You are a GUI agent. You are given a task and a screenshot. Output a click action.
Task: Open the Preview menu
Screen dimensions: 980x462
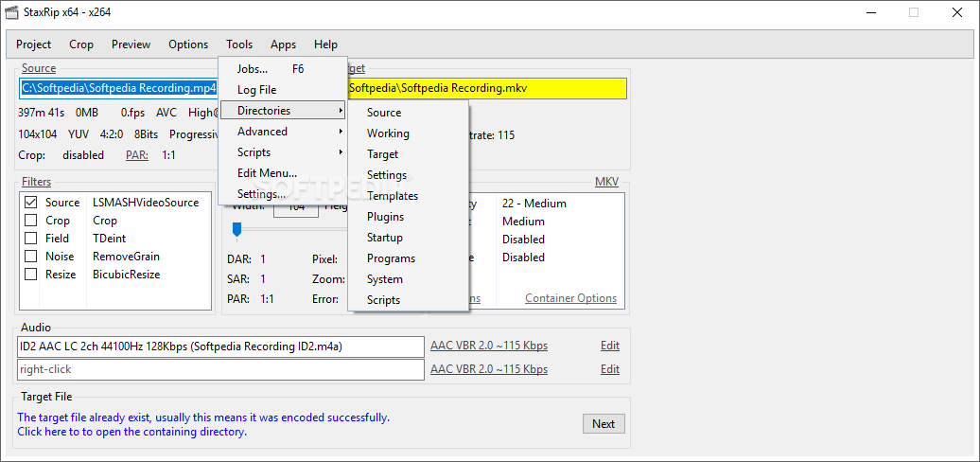click(x=131, y=44)
